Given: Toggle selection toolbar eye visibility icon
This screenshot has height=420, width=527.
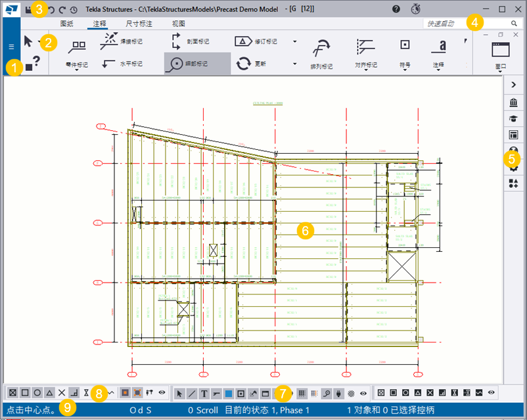Looking at the screenshot, I should pyautogui.click(x=363, y=394).
